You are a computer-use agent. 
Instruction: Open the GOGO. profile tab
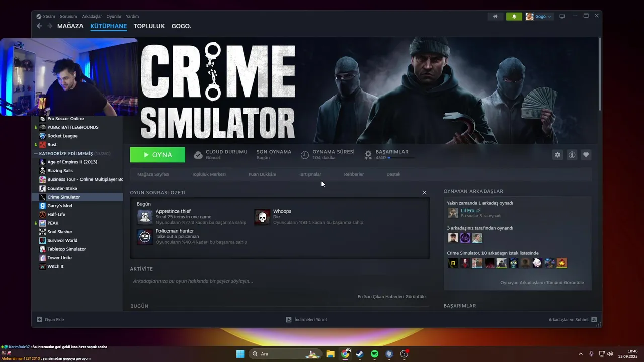(181, 26)
